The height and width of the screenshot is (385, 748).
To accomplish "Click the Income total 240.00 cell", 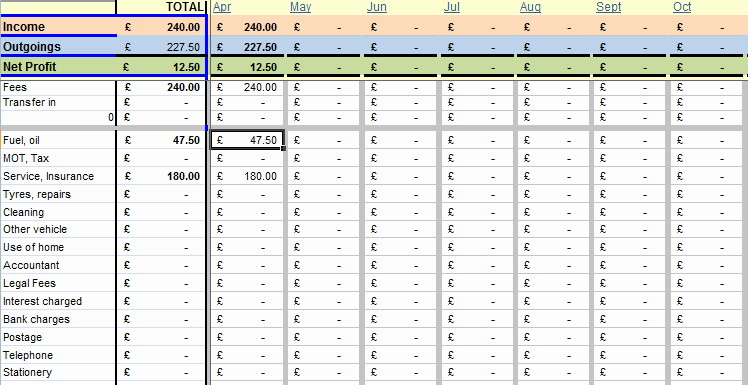I will [x=161, y=27].
